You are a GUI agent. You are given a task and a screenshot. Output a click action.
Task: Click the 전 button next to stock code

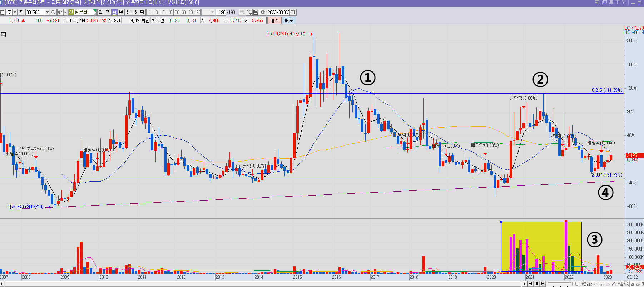tap(21, 12)
